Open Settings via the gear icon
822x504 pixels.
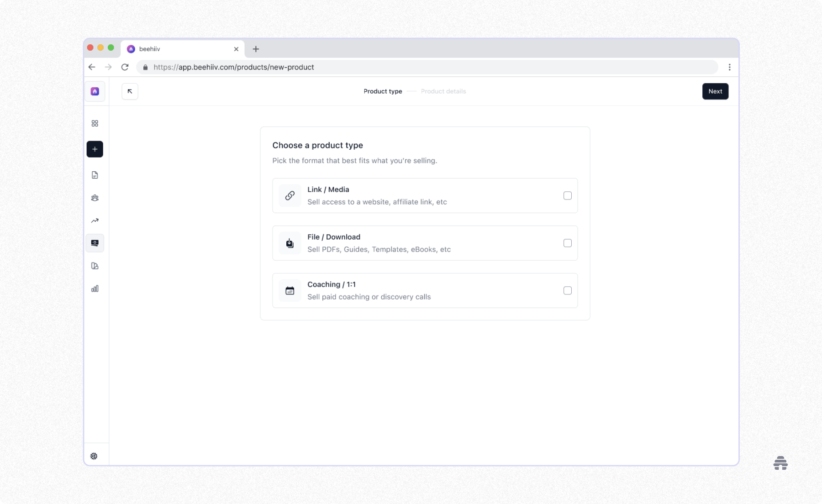click(x=94, y=456)
